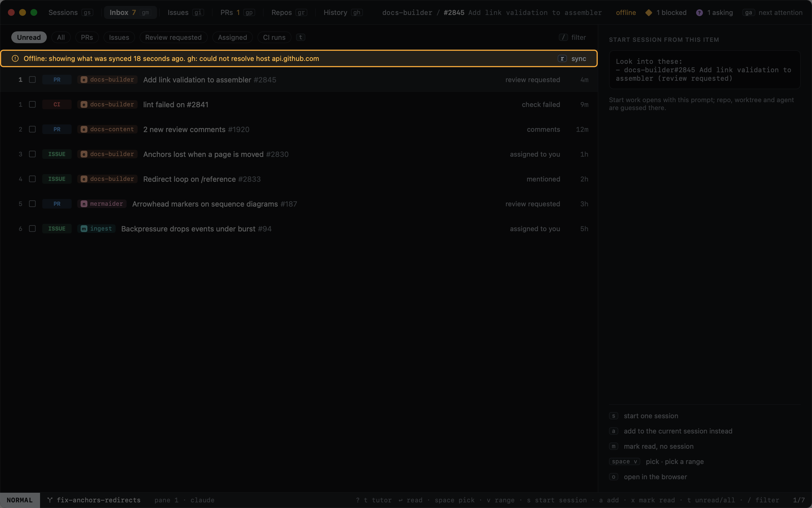Click 'Backpressure drops events under burst' title
This screenshot has width=812, height=508.
[x=188, y=229]
